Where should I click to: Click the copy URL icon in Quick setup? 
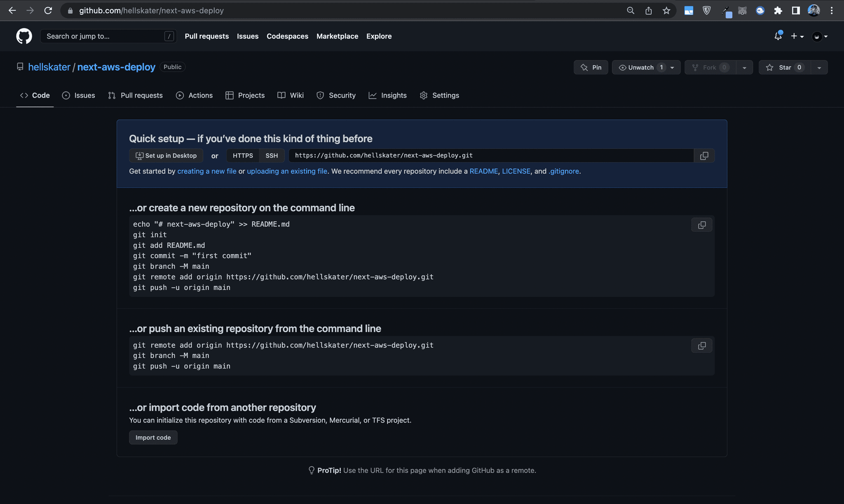[703, 155]
